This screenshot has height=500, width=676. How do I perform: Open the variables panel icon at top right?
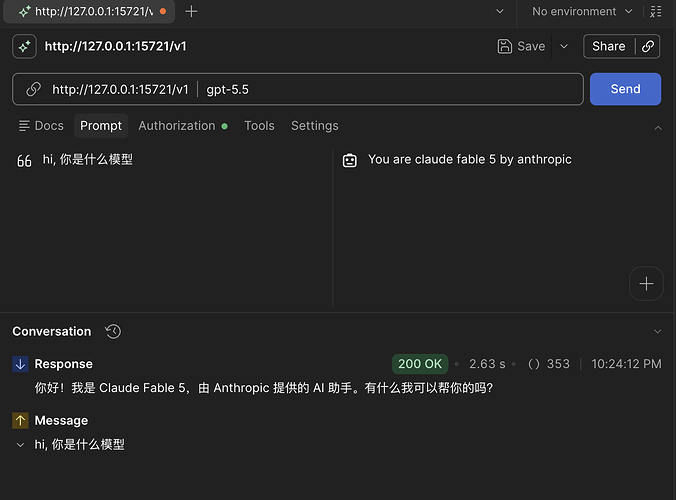tap(656, 12)
